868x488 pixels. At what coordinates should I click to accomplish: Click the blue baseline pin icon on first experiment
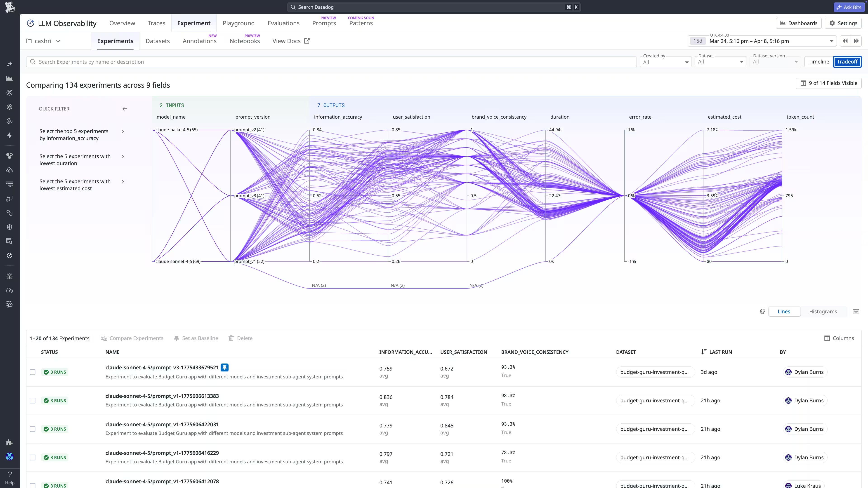click(224, 367)
